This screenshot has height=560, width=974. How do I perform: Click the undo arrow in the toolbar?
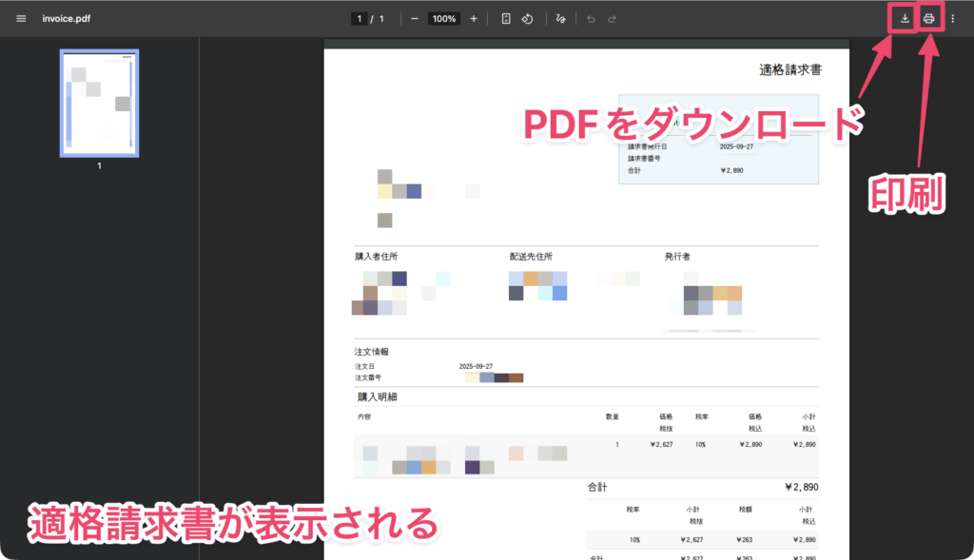pos(591,19)
